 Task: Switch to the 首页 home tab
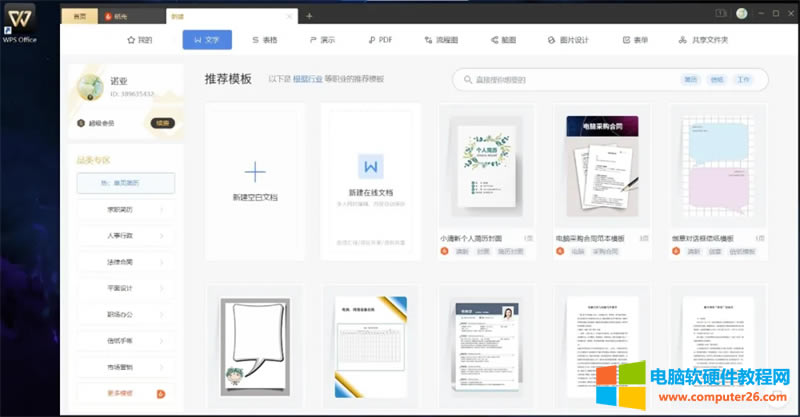point(81,16)
